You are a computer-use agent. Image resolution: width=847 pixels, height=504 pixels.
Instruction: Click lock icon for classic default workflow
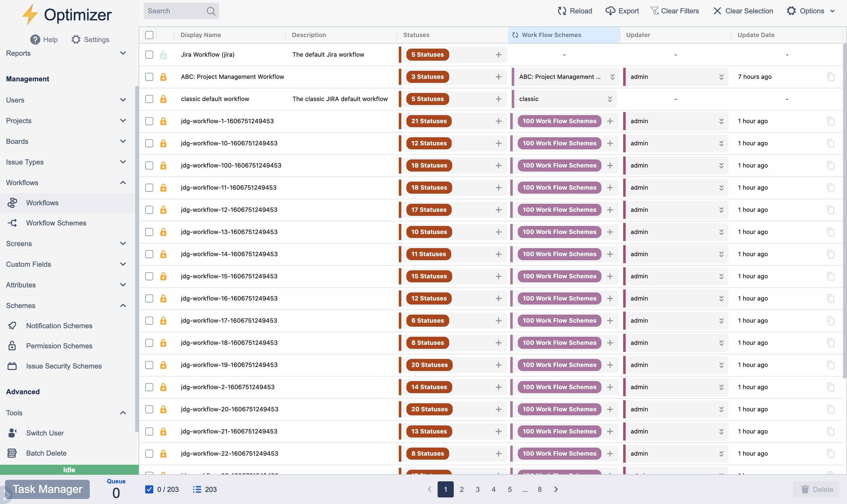pos(163,99)
